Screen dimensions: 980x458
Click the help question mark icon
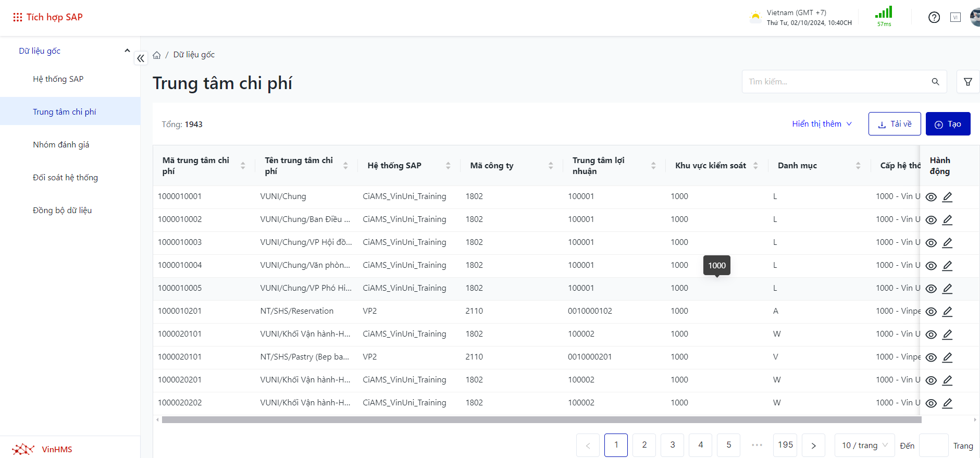[934, 17]
